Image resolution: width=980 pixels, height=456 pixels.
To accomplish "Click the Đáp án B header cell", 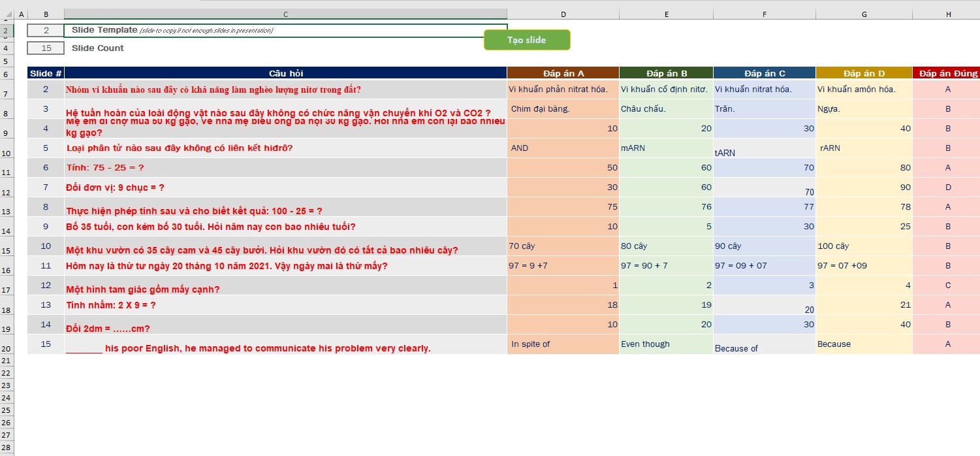I will pyautogui.click(x=666, y=73).
